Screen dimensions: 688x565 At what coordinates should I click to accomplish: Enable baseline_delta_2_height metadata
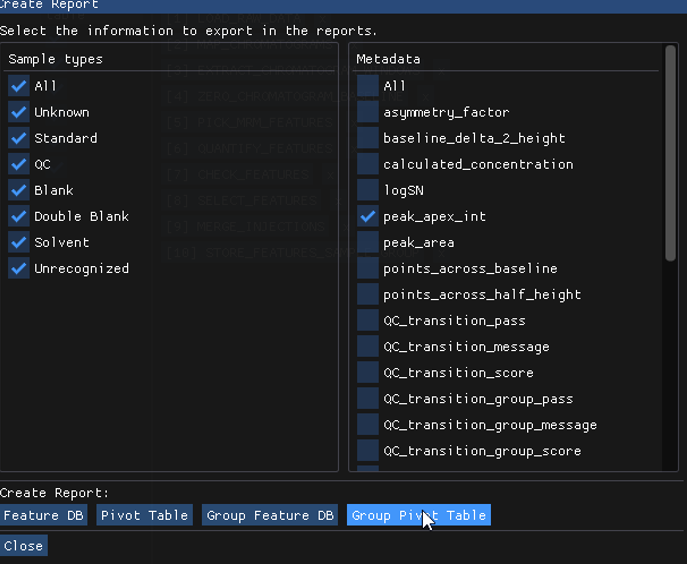(368, 138)
